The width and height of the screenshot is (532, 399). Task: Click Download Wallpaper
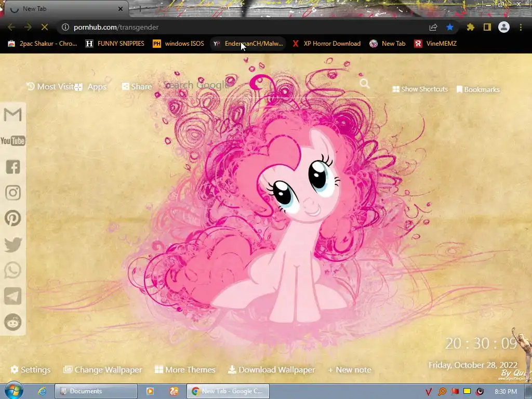point(271,369)
